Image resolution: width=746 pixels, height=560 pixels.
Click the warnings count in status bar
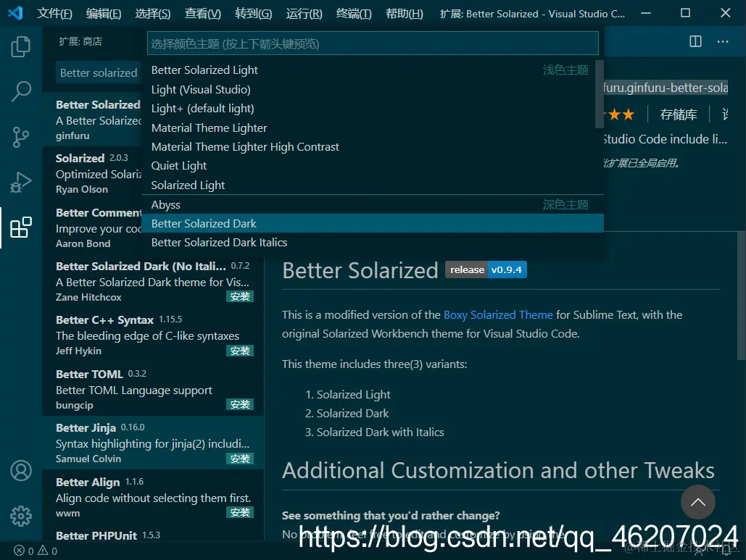pos(48,551)
